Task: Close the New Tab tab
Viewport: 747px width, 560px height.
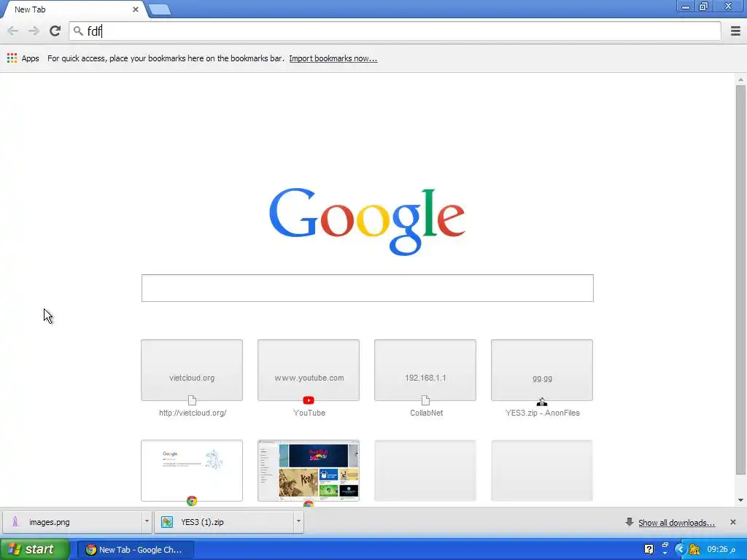Action: click(x=135, y=9)
